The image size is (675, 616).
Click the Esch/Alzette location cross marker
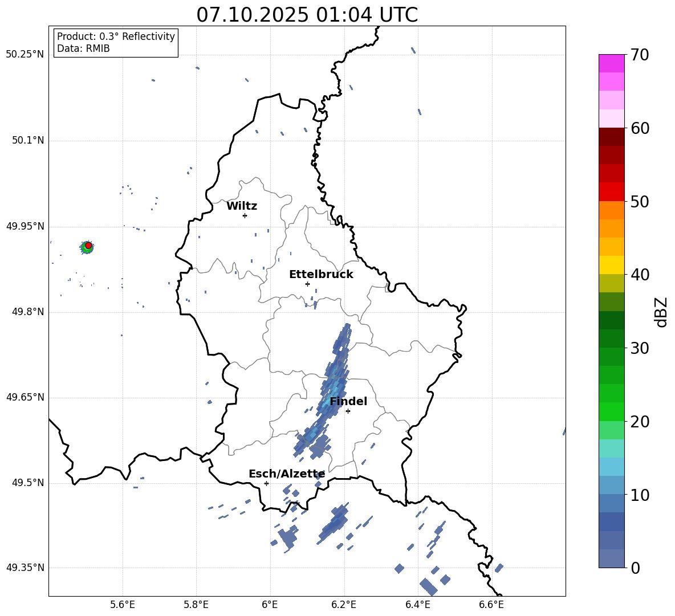(x=266, y=483)
